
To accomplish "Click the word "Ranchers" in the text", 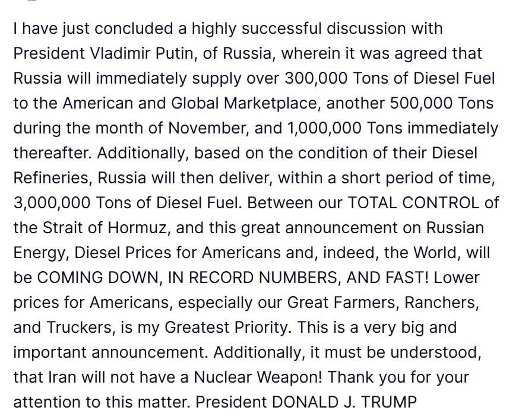I will click(439, 303).
